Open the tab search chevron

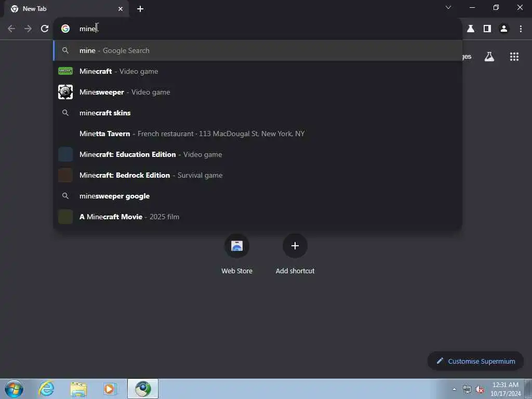click(448, 7)
